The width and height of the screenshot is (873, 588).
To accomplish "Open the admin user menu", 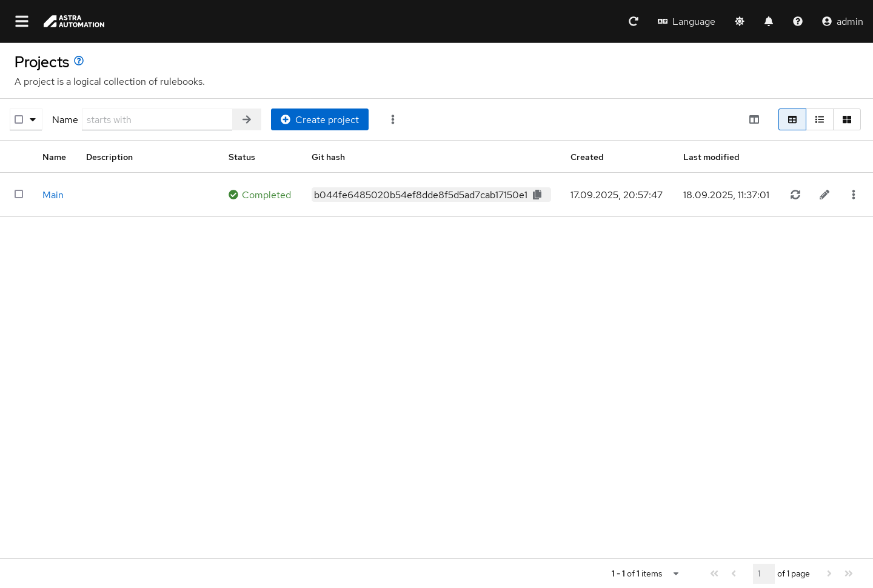I will pyautogui.click(x=842, y=21).
